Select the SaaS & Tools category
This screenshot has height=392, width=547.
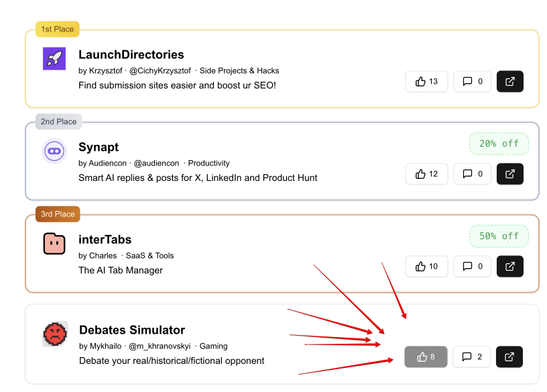click(149, 255)
